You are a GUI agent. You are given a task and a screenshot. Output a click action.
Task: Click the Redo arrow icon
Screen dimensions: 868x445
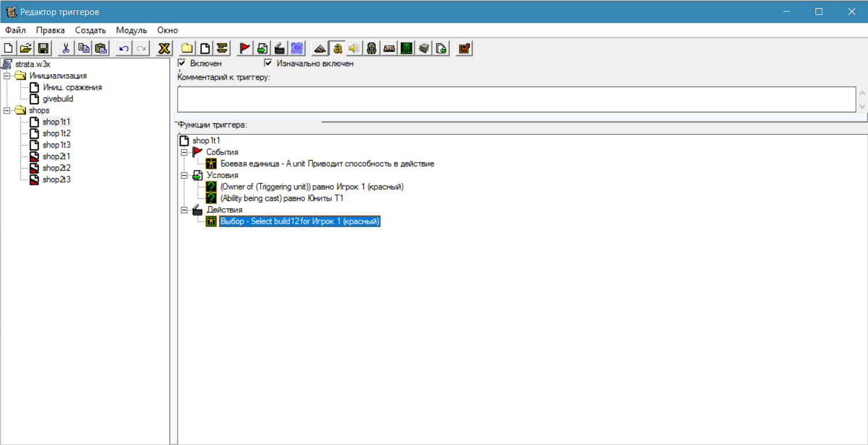point(141,48)
